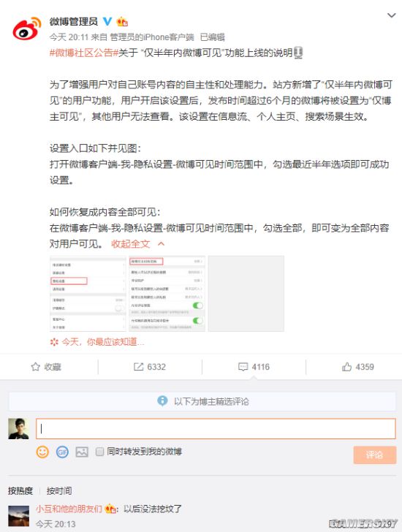Click the Weibo logo avatar of 微博管理员
Screen dimensions: 402x532
point(26,28)
